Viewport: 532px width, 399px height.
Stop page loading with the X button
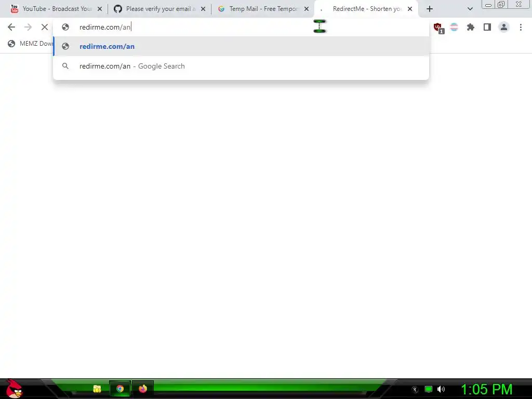point(45,27)
